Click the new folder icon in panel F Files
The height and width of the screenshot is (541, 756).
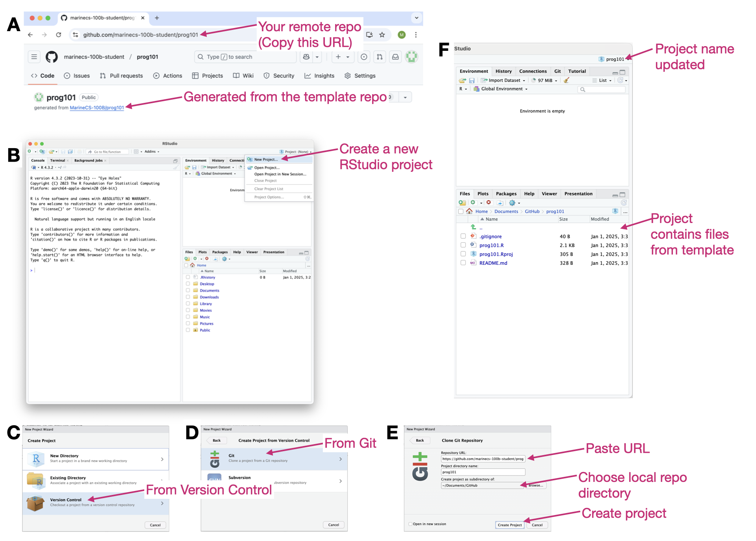coord(462,203)
